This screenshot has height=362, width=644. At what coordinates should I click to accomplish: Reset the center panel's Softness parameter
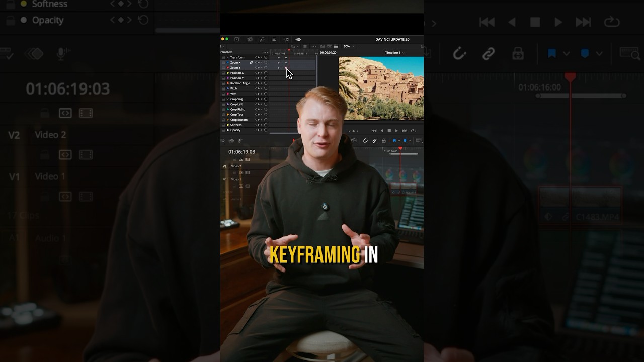[x=266, y=125]
